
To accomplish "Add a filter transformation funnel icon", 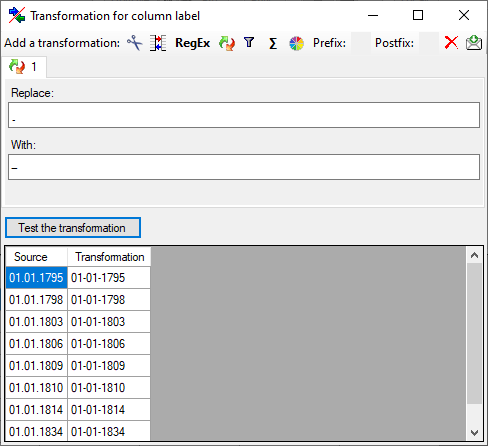I will 249,43.
